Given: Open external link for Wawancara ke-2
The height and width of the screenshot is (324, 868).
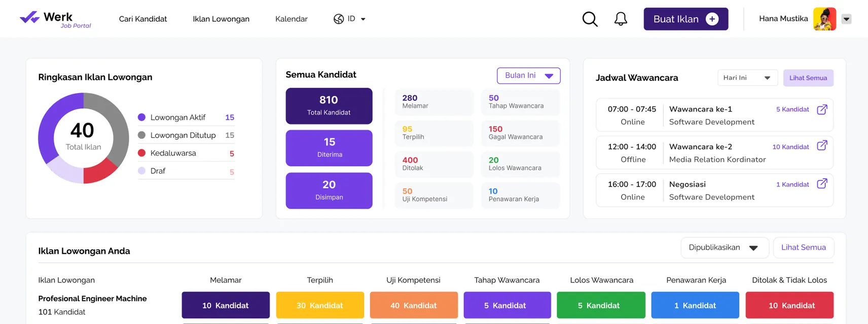Looking at the screenshot, I should click(x=822, y=146).
